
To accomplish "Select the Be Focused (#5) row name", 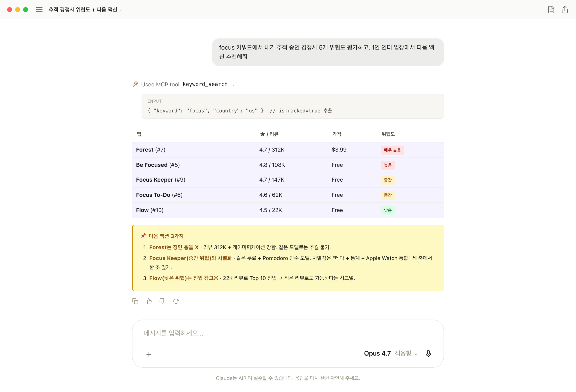I will coord(158,165).
